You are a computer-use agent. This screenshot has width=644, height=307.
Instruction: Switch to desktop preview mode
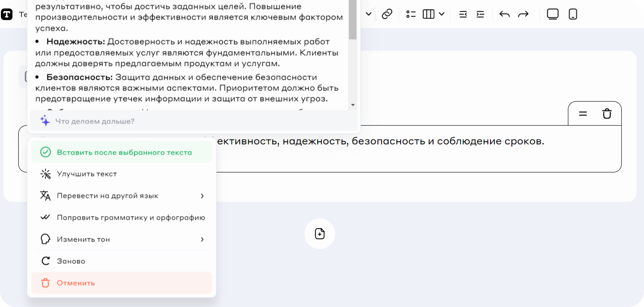[x=553, y=14]
